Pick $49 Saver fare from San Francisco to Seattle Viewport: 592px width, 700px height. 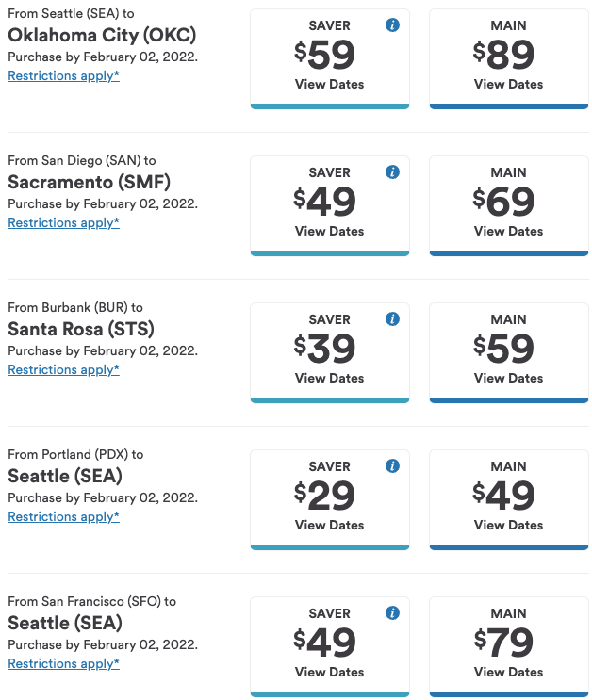330,646
